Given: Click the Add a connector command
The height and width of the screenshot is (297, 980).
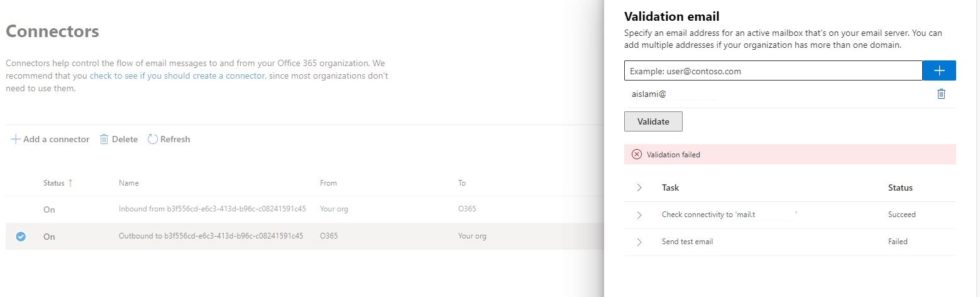Looking at the screenshot, I should [x=50, y=139].
